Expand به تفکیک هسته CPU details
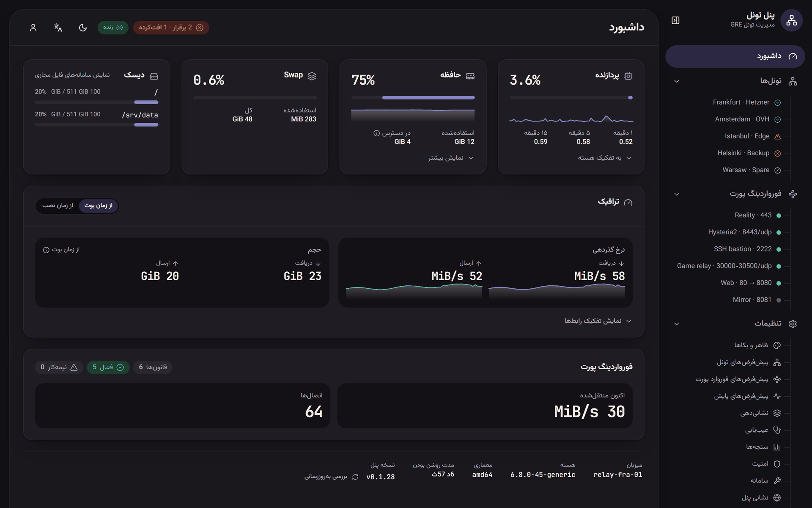Image resolution: width=812 pixels, height=508 pixels. click(605, 158)
